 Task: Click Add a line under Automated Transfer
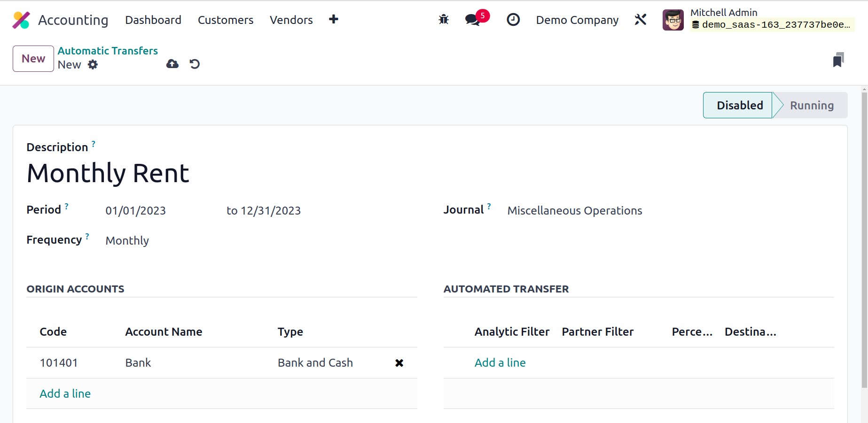(x=500, y=363)
